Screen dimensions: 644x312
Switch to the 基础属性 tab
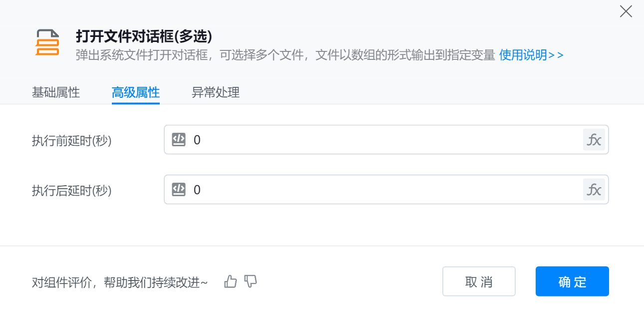[56, 92]
